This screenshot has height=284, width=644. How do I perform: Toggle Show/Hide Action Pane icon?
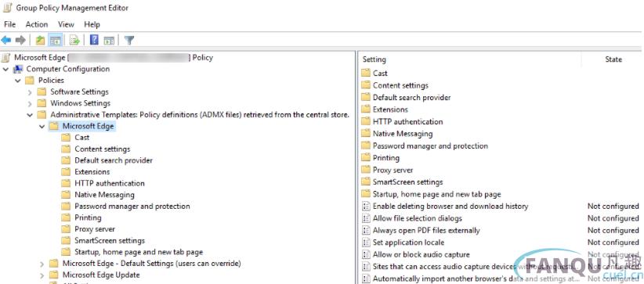(109, 40)
